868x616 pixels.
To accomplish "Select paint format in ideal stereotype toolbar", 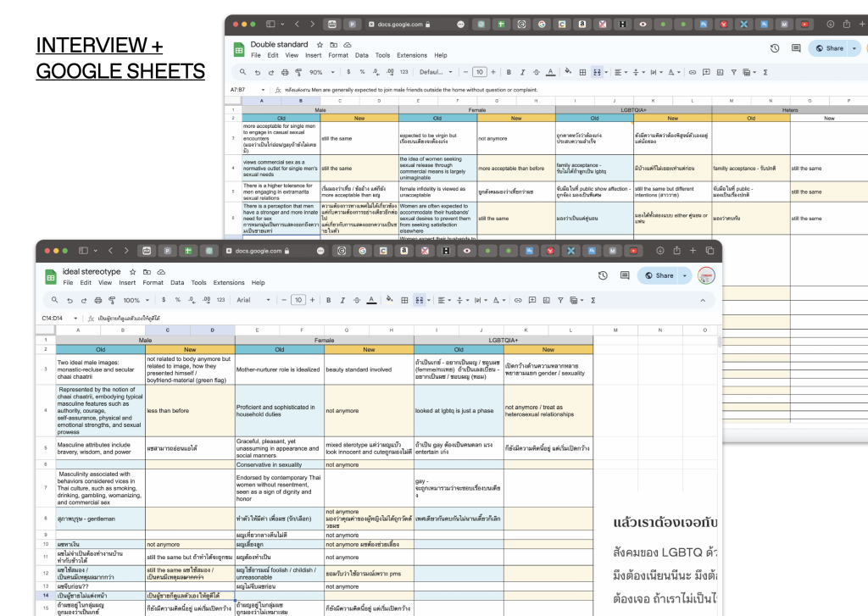I will tap(112, 300).
